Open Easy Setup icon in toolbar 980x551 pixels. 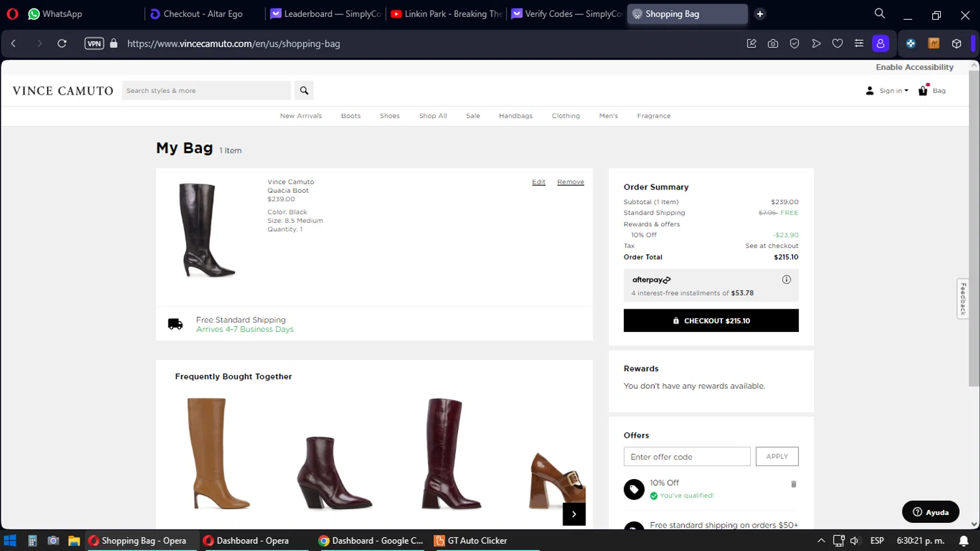(x=859, y=44)
